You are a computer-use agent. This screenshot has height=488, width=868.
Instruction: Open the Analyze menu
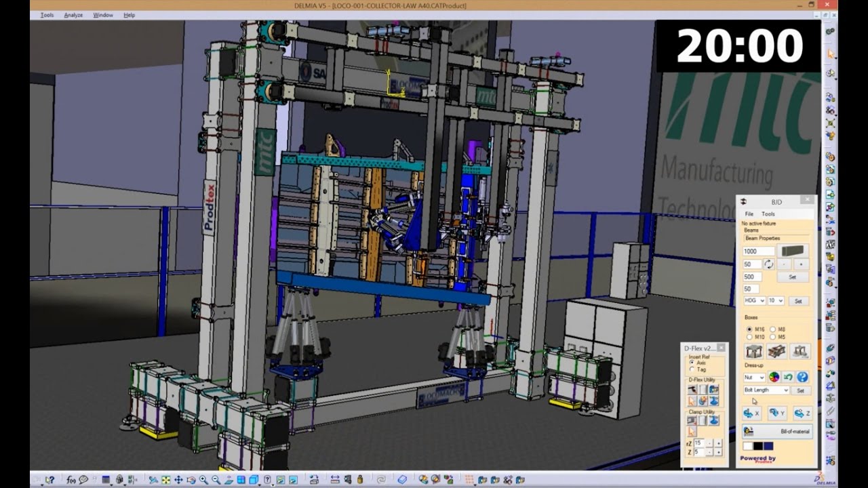click(73, 15)
